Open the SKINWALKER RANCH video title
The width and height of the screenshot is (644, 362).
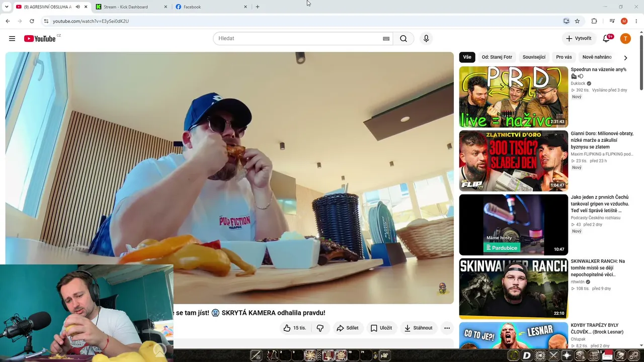pos(598,268)
